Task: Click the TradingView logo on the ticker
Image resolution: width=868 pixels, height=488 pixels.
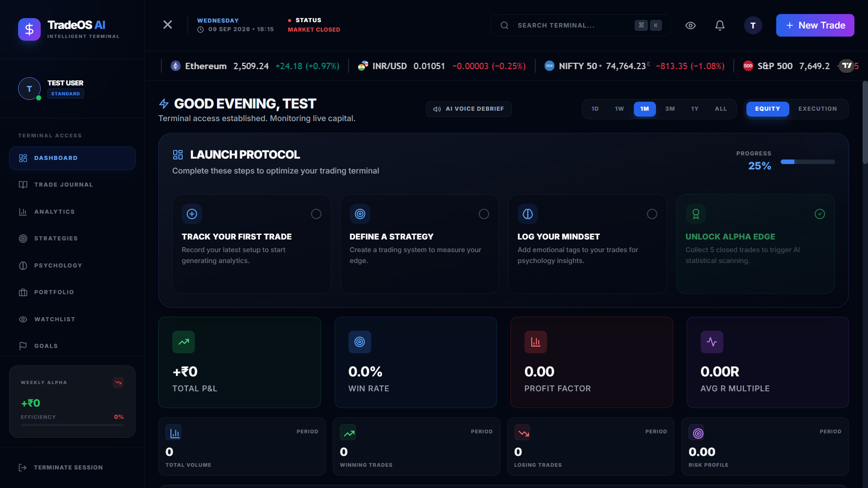Action: click(x=847, y=66)
